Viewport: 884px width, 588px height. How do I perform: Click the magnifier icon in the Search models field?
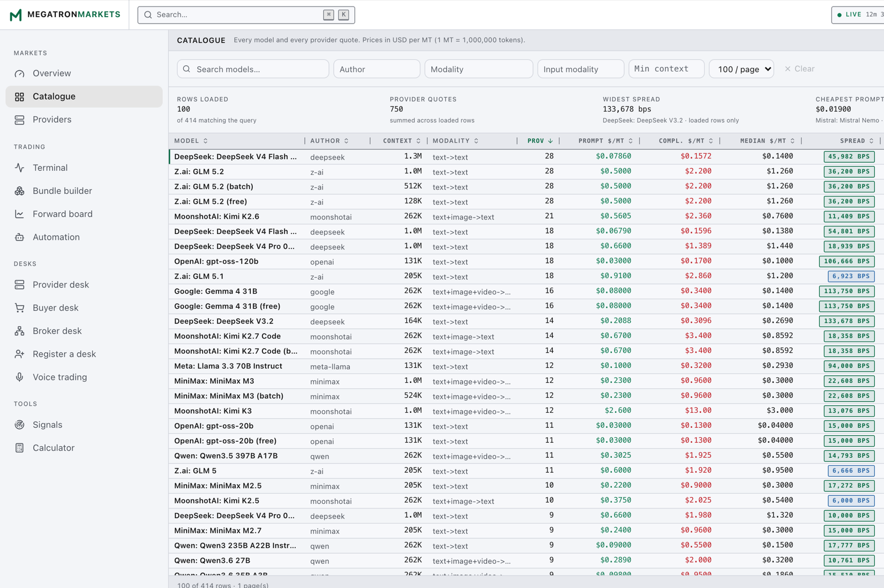186,69
